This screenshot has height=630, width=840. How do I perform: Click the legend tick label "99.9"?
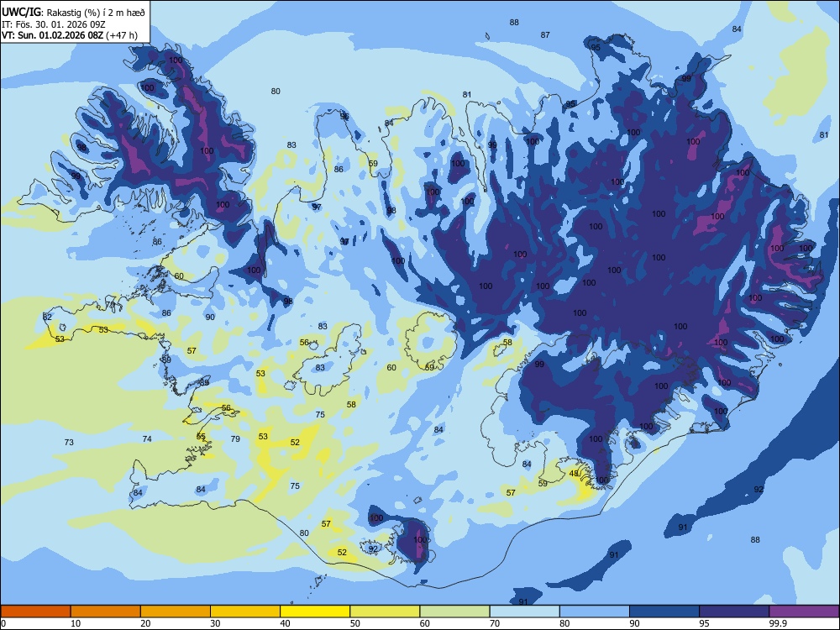[778, 623]
